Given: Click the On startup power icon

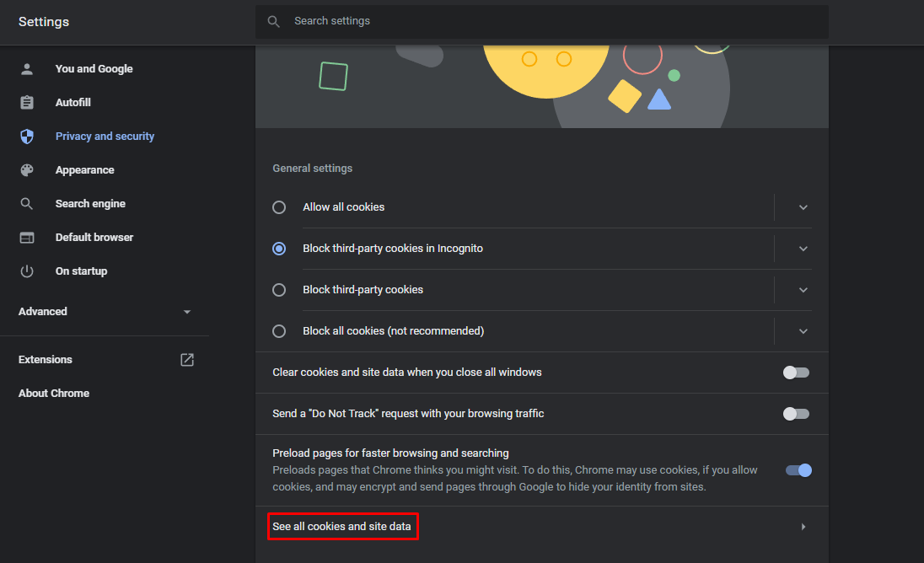Looking at the screenshot, I should point(26,271).
